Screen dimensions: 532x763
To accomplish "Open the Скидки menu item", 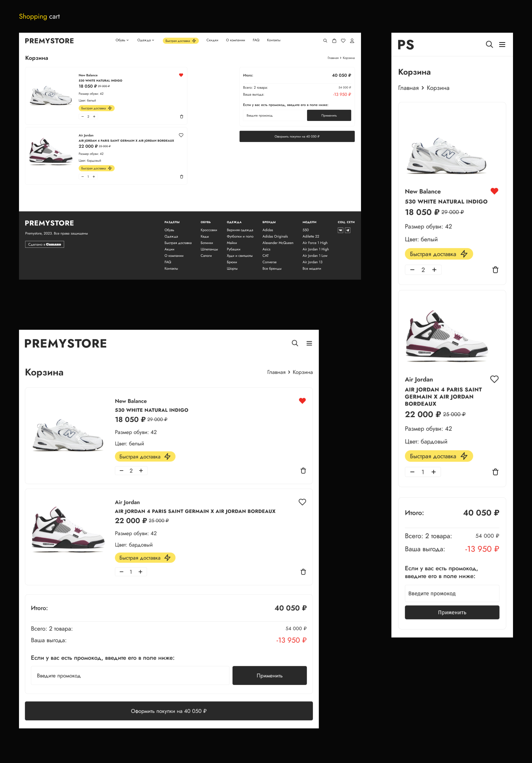I will pos(212,40).
